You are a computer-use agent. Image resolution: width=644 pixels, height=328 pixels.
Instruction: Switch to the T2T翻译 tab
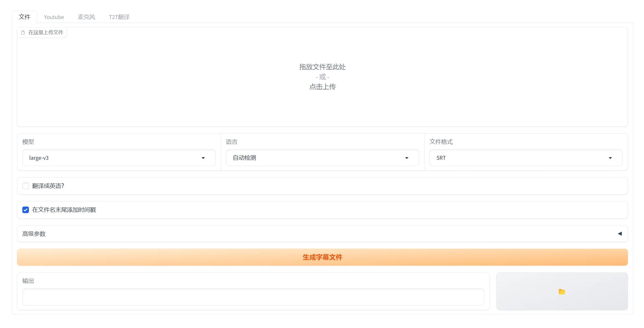click(x=119, y=17)
